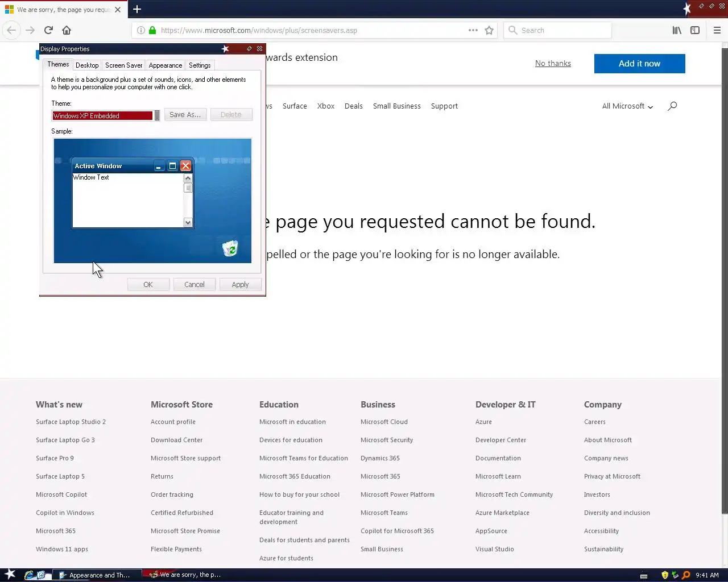
Task: Close the 'We are sorry' tab
Action: pos(118,10)
